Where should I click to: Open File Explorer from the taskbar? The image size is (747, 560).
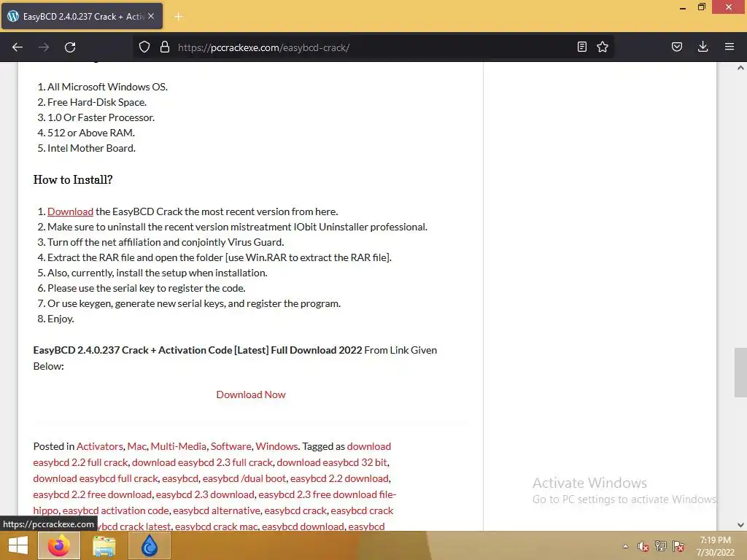pos(104,545)
